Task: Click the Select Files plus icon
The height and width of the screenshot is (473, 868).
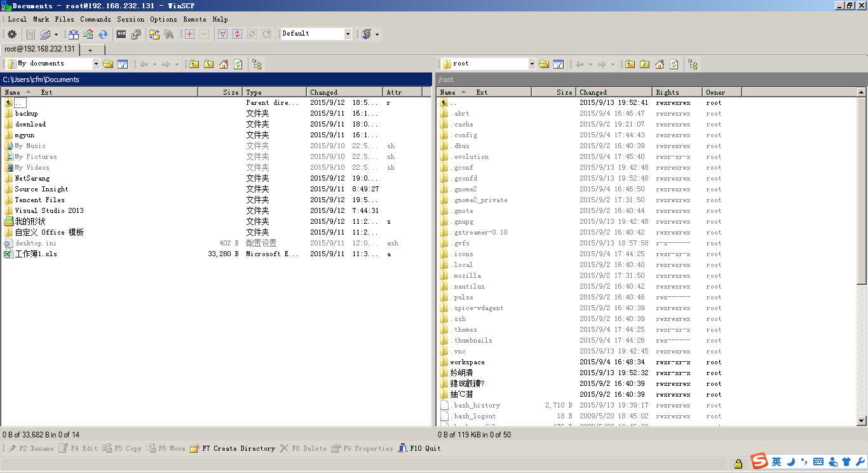Action: 189,34
